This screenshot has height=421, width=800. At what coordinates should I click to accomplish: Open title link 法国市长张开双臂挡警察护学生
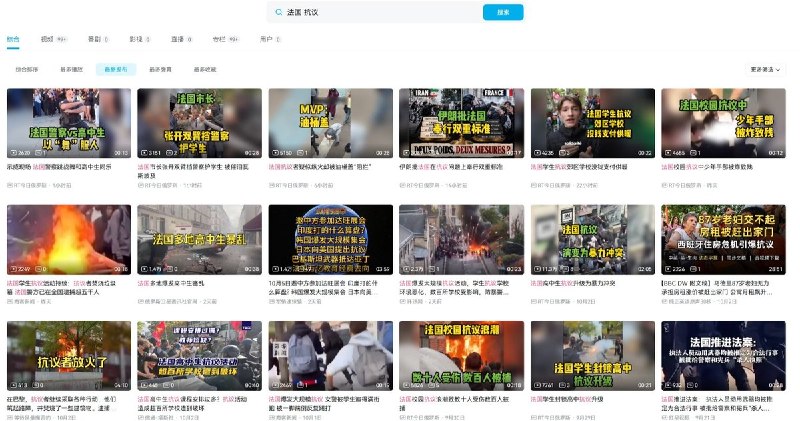(x=193, y=171)
